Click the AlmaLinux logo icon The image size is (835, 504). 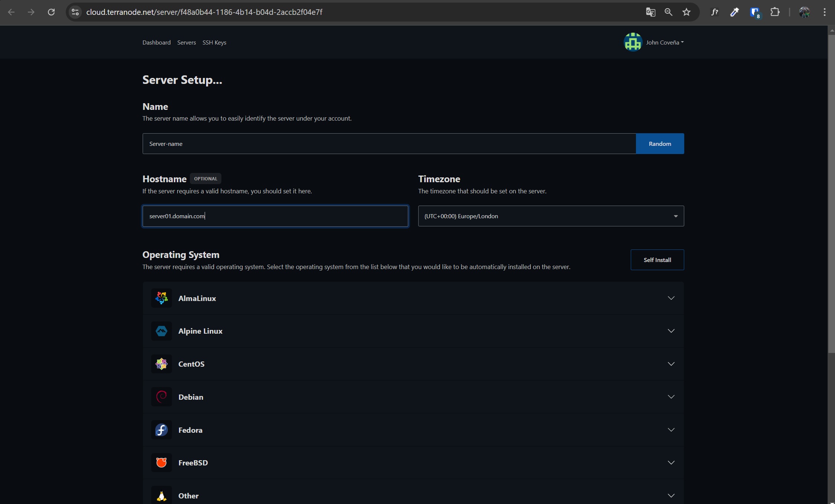[161, 298]
